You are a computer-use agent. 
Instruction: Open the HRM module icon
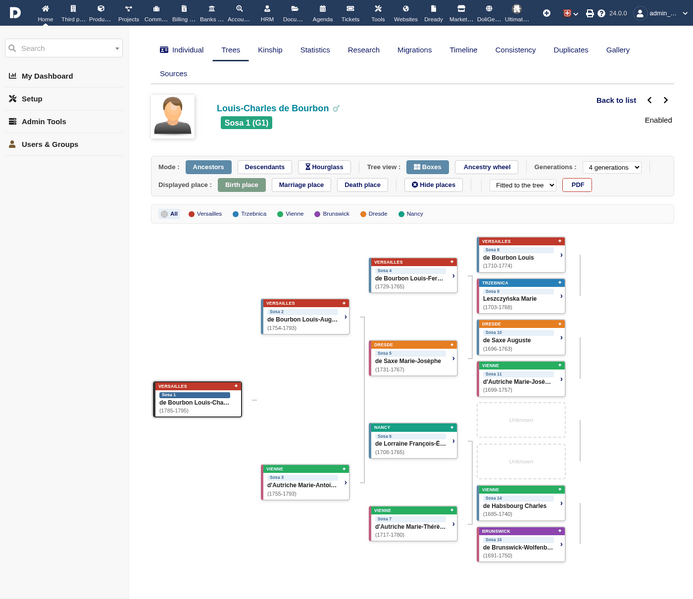267,8
